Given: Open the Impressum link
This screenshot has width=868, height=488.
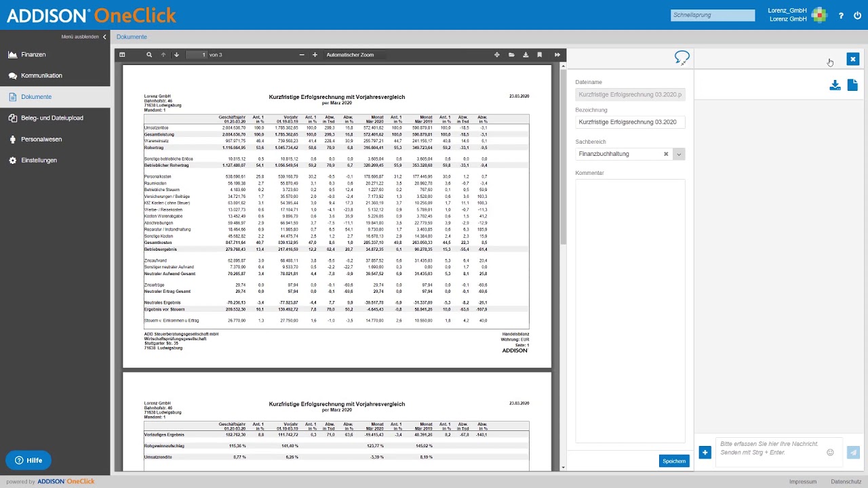Looking at the screenshot, I should 803,481.
